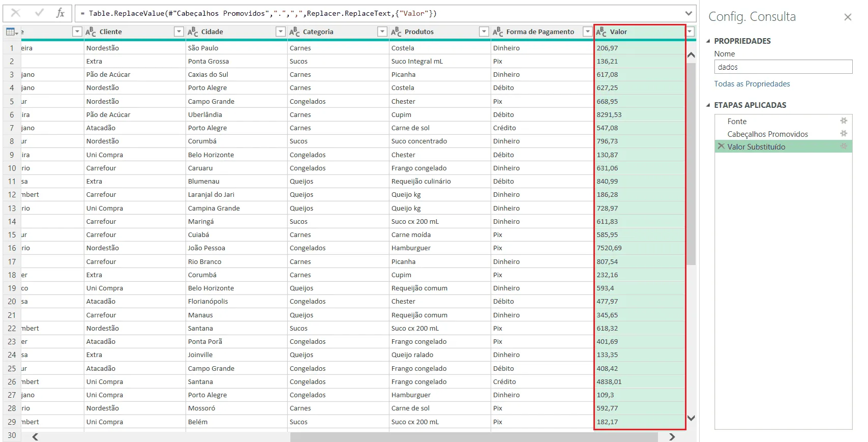Click the data type icon of the Categoria column

[x=294, y=32]
